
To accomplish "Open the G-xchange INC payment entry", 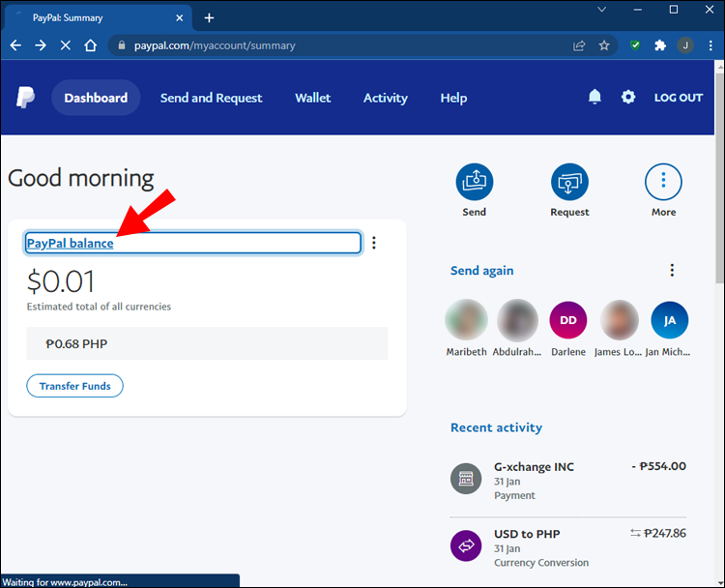I will click(568, 481).
